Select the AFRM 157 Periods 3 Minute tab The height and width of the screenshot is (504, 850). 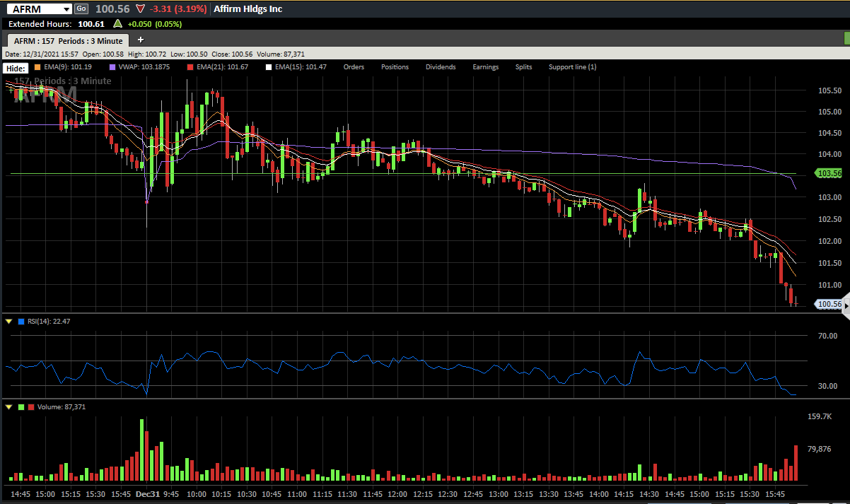(x=69, y=40)
